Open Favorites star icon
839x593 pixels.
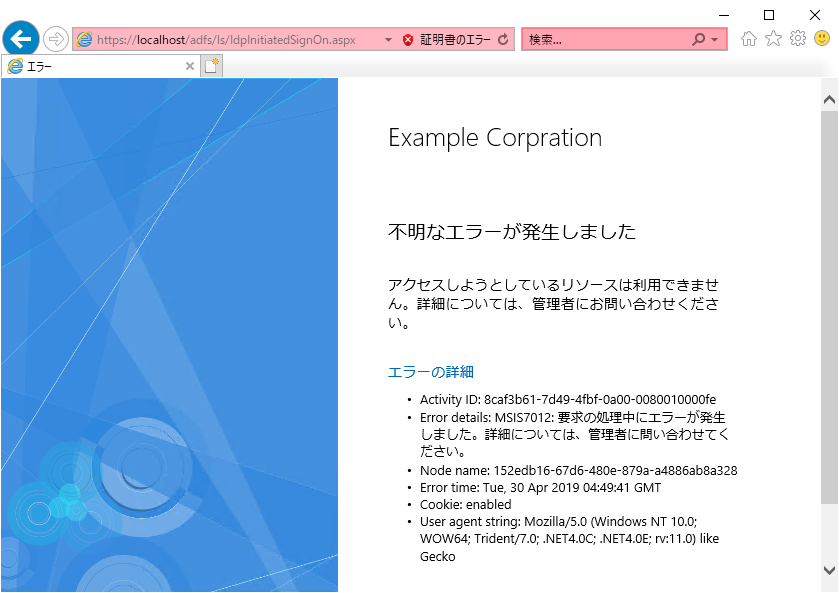tap(773, 39)
